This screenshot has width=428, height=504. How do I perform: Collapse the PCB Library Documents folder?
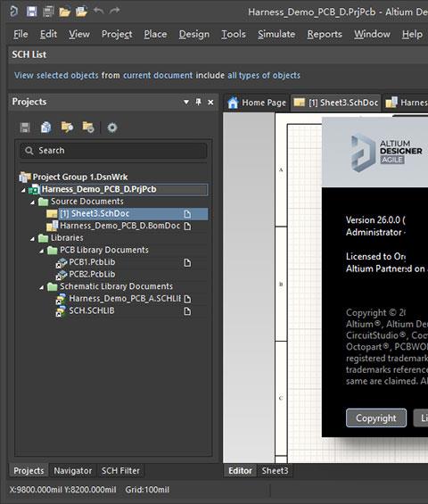point(41,251)
